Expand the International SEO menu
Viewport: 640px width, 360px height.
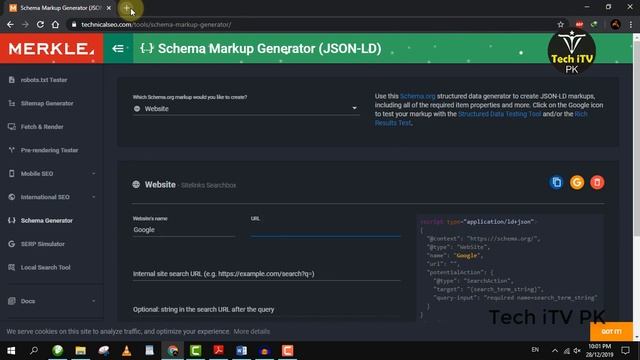coord(51,197)
